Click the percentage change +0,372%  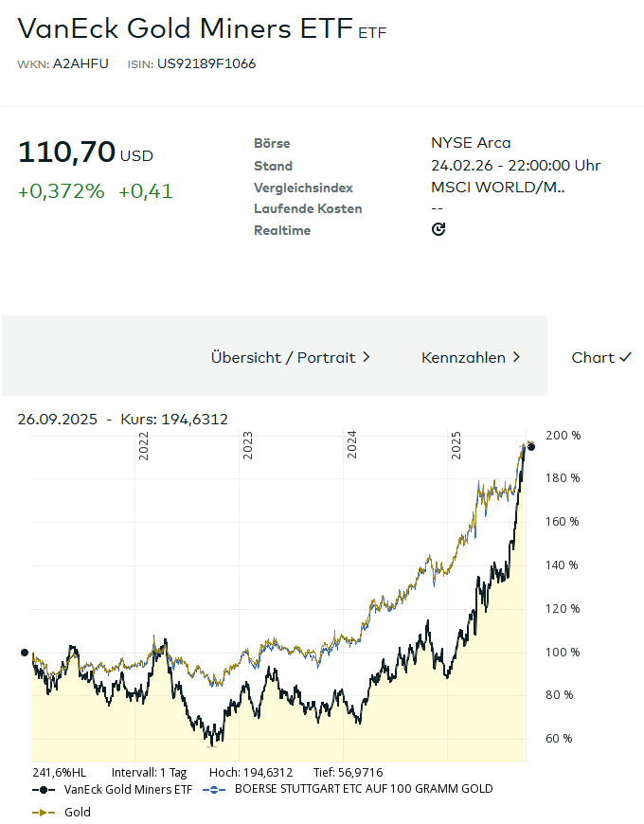click(61, 191)
